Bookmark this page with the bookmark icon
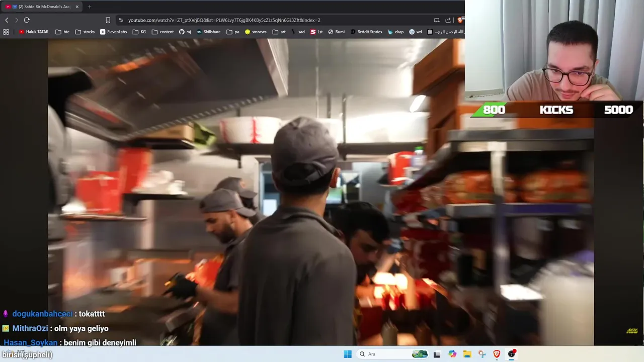644x362 pixels. pos(108,20)
